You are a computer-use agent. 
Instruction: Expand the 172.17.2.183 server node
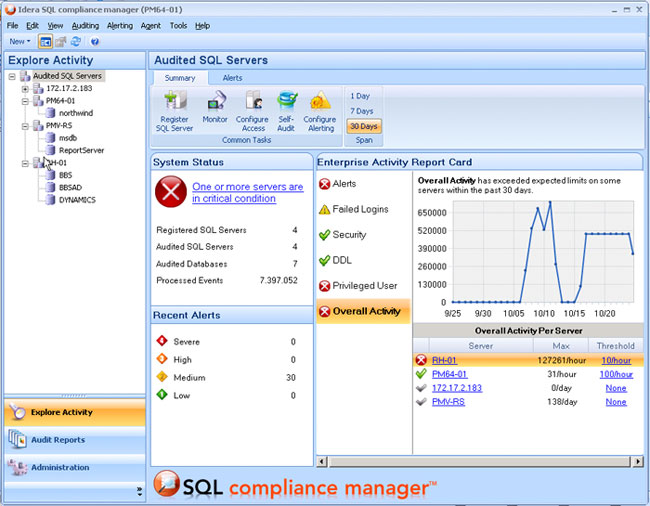(25, 89)
